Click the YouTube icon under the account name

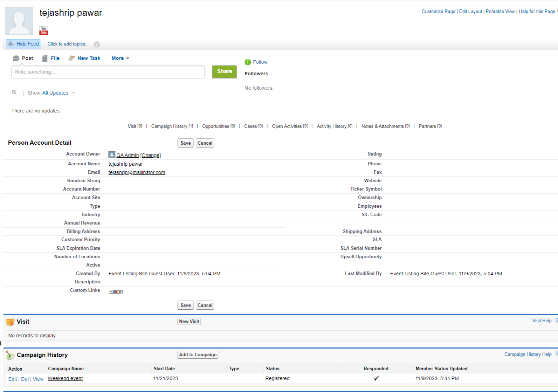[x=43, y=30]
